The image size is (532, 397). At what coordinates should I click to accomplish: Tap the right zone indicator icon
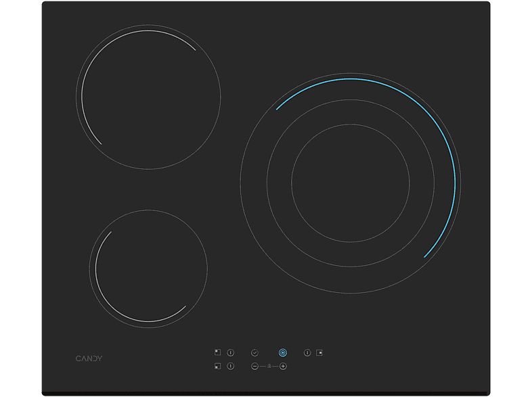click(319, 352)
